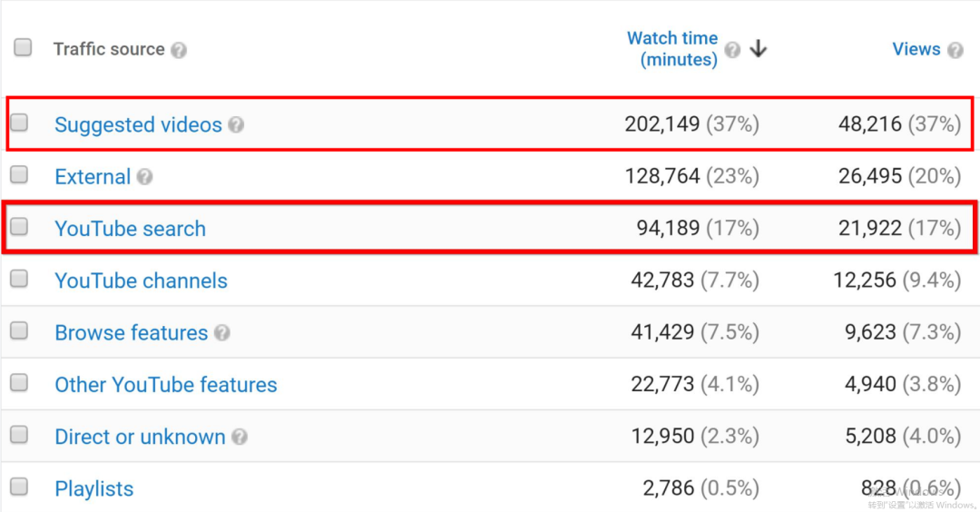
Task: Check the Suggested videos row checkbox
Action: pyautogui.click(x=19, y=123)
